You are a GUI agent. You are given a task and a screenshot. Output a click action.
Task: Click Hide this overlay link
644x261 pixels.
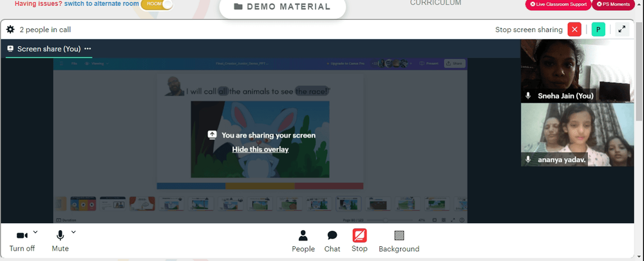[260, 150]
